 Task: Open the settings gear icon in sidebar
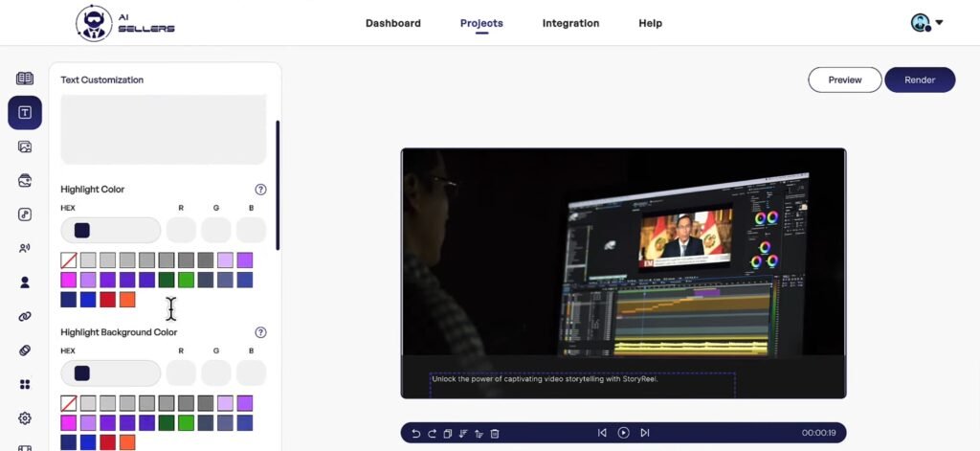click(25, 418)
